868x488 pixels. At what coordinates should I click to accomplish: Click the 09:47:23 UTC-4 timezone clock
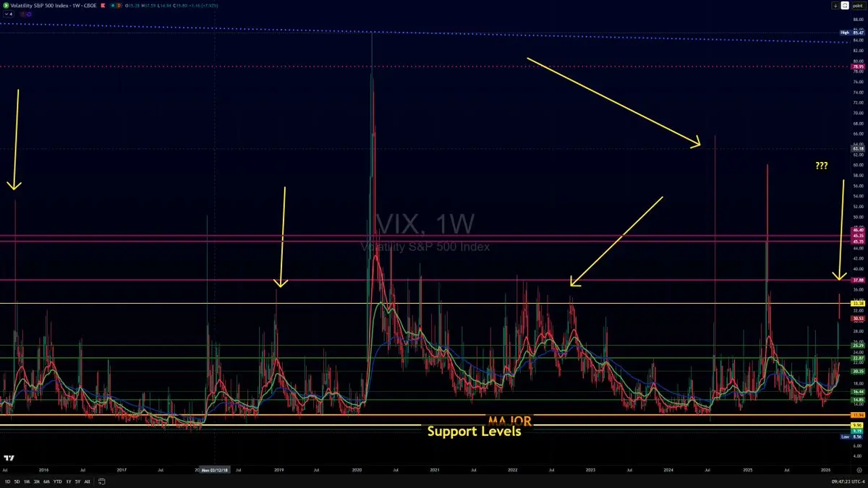(848, 482)
